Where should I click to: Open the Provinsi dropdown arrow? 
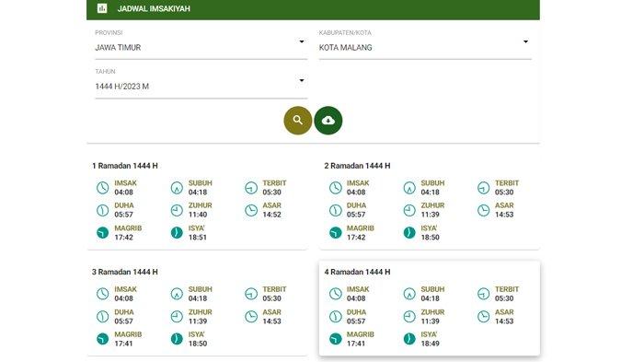pyautogui.click(x=302, y=41)
